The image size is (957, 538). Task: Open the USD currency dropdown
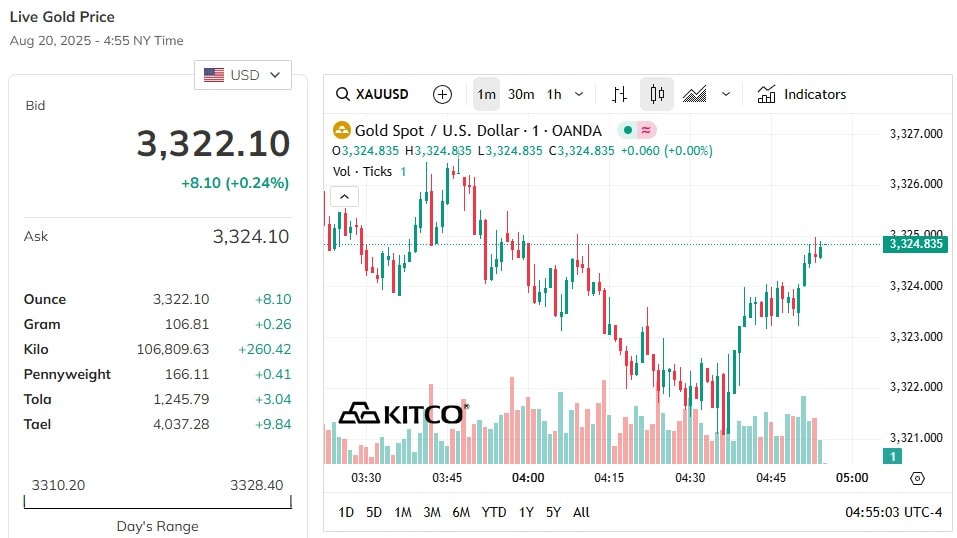coord(243,75)
